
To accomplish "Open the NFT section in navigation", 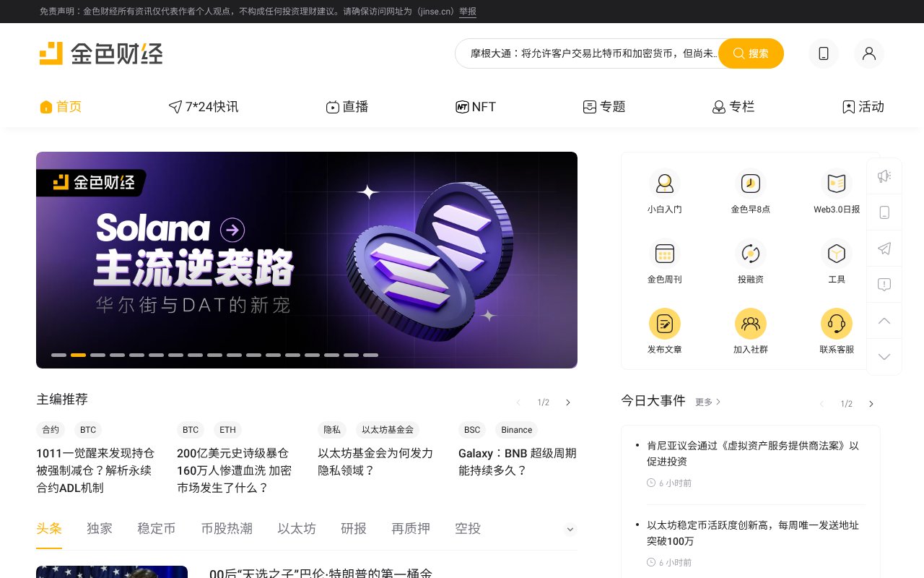I will click(476, 107).
